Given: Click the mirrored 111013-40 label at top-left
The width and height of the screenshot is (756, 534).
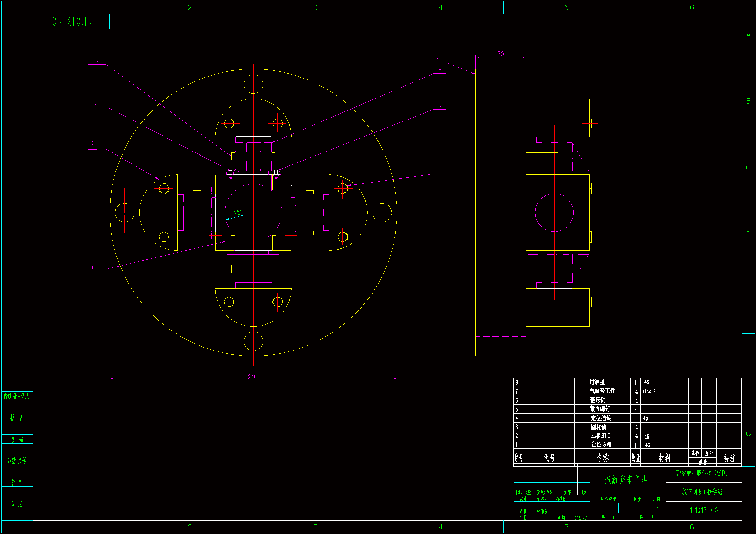Looking at the screenshot, I should pyautogui.click(x=71, y=22).
